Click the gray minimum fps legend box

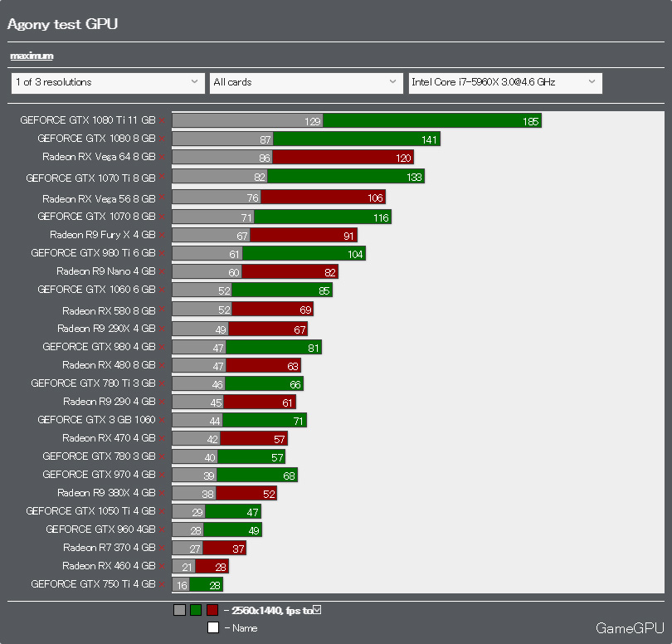click(x=179, y=610)
